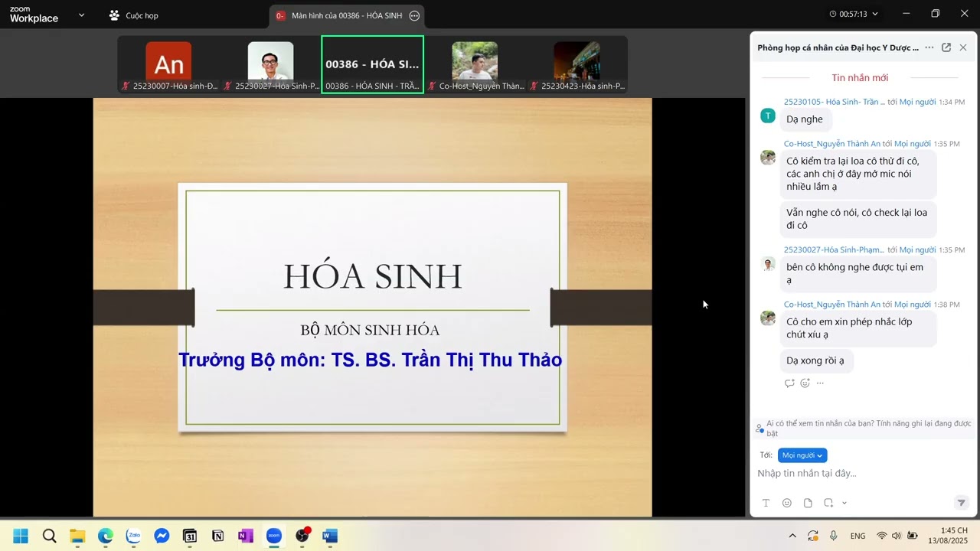Screen dimensions: 980x551
Task: Click sender name 25230027-Hóa Sinh-Phạm
Action: [x=834, y=250]
